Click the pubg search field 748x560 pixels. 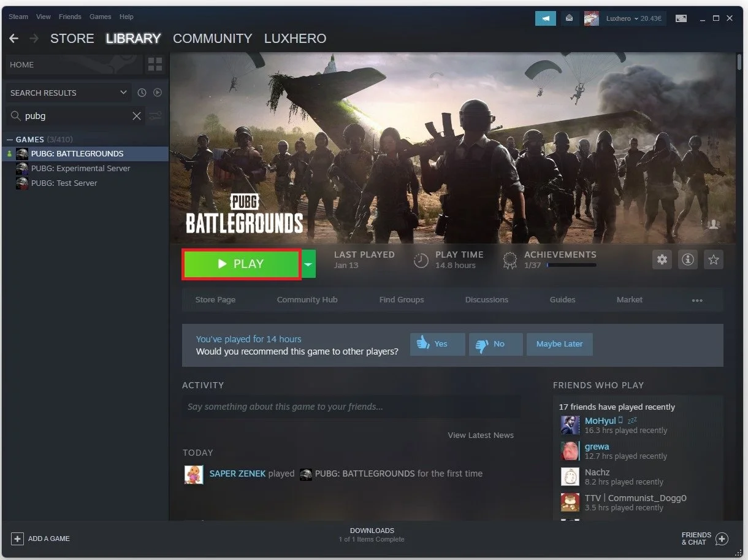[77, 116]
